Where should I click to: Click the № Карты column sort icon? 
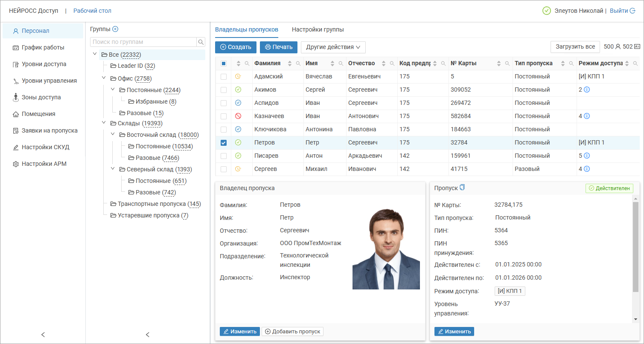499,64
